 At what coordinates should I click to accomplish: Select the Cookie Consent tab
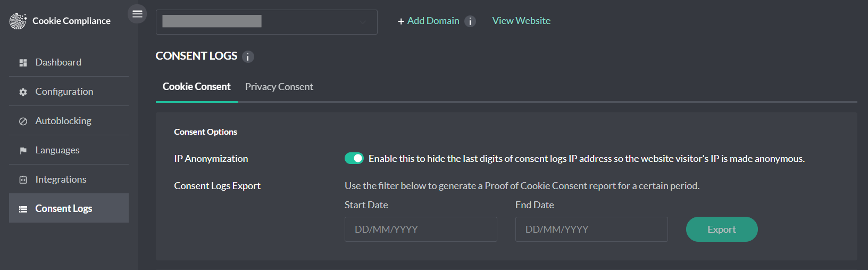tap(197, 87)
